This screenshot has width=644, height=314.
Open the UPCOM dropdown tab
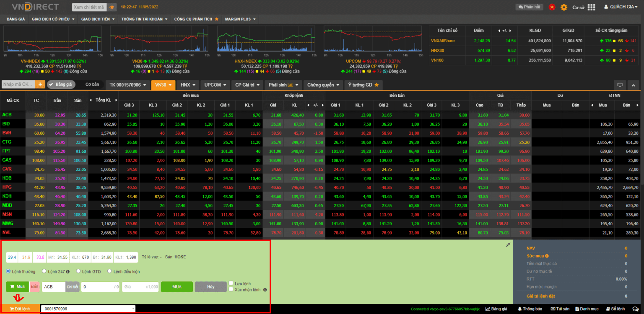[x=216, y=85]
